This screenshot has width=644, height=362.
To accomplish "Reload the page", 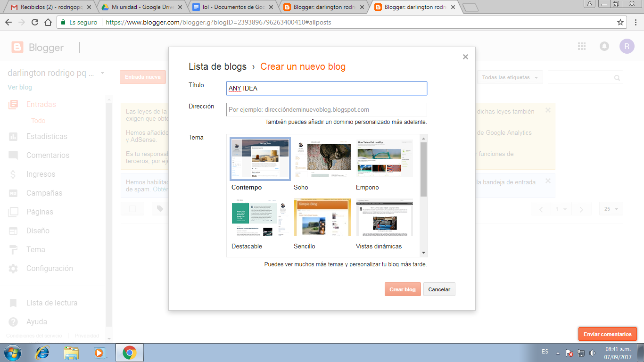I will coord(35,22).
